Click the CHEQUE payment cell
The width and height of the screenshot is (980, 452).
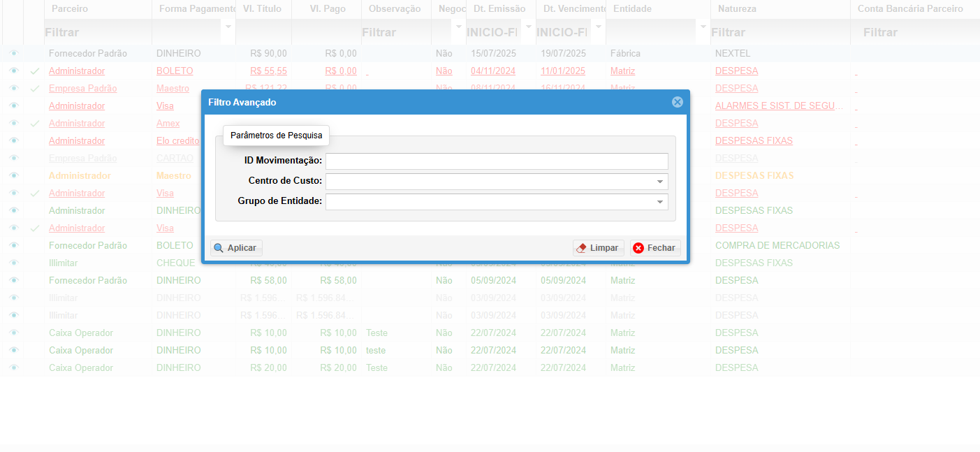[177, 263]
